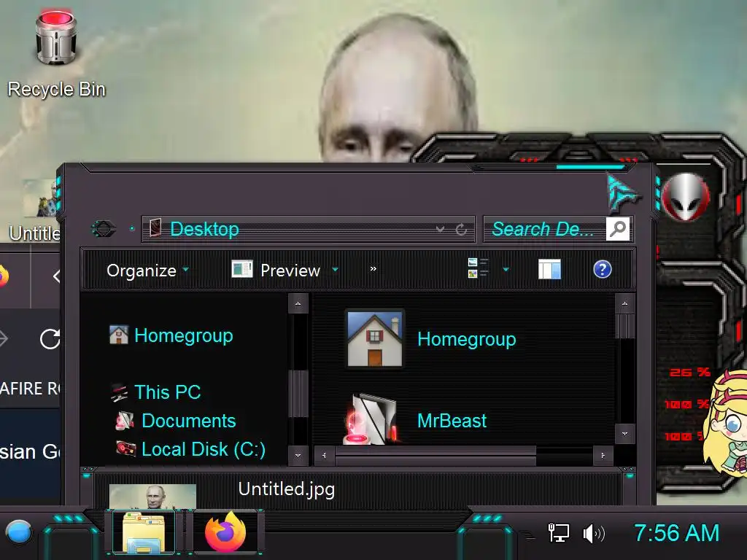This screenshot has height=560, width=747.
Task: Click the file list horizontal scrollbar thumb
Action: coord(436,456)
